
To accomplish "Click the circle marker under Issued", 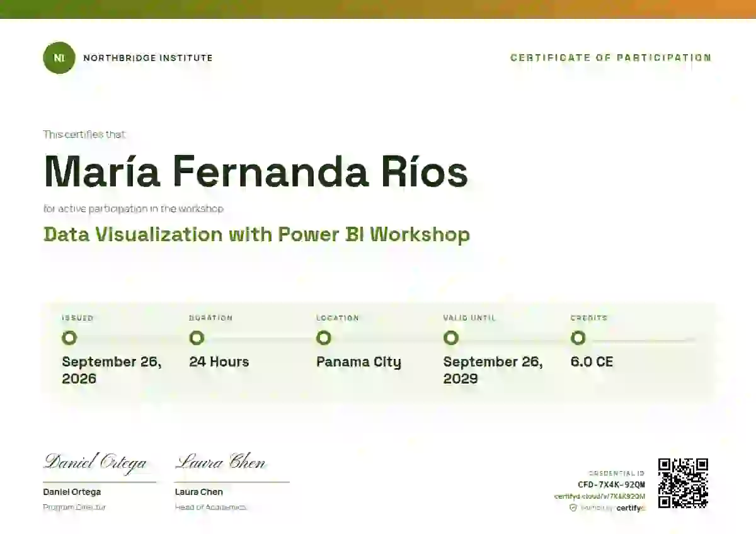I will pyautogui.click(x=69, y=338).
